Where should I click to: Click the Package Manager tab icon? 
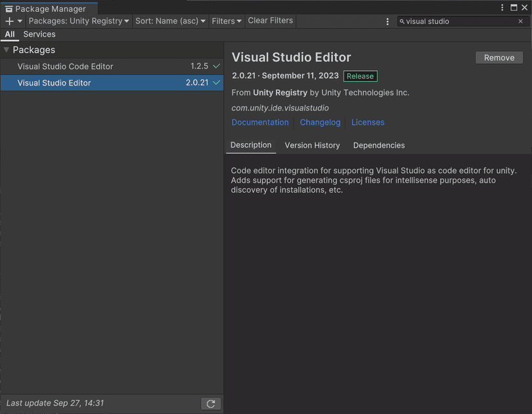[x=10, y=9]
